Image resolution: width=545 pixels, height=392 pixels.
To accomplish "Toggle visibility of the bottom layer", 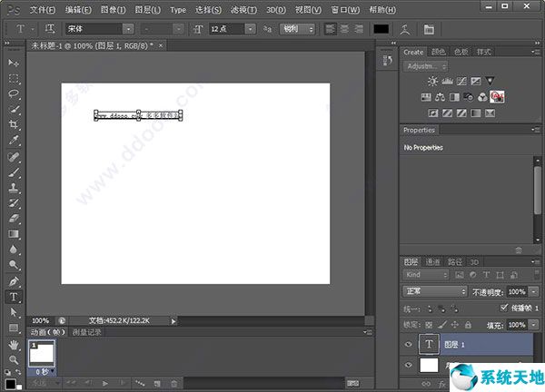I will [407, 366].
